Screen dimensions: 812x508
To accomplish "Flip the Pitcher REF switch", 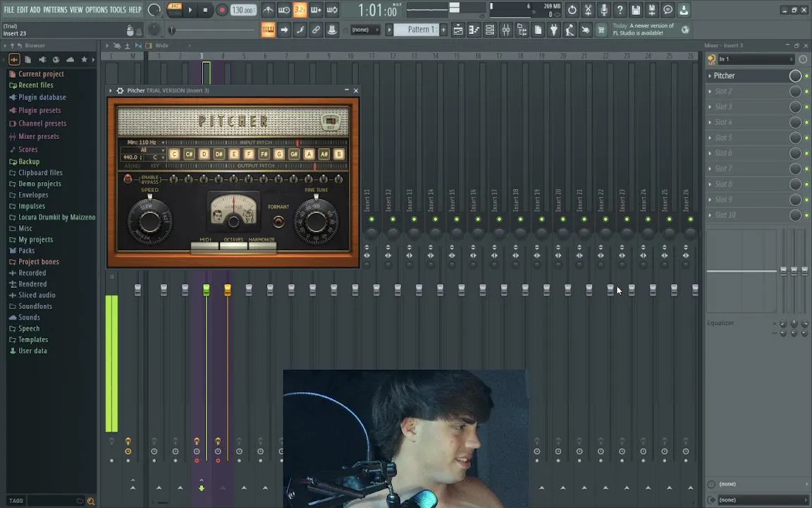I will click(x=331, y=122).
